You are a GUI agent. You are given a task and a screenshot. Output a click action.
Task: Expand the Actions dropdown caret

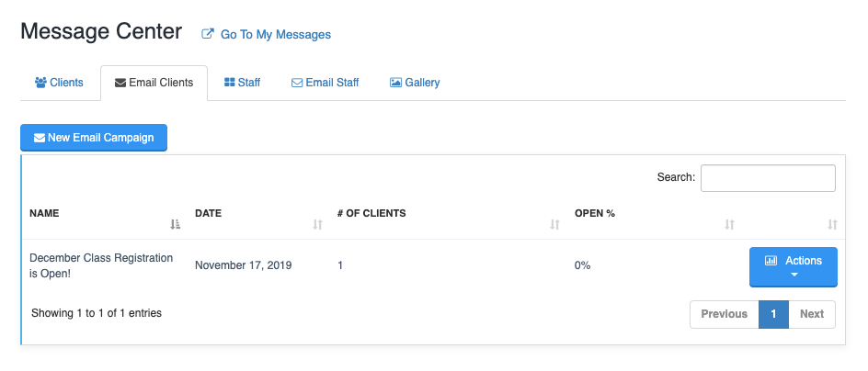coord(794,275)
